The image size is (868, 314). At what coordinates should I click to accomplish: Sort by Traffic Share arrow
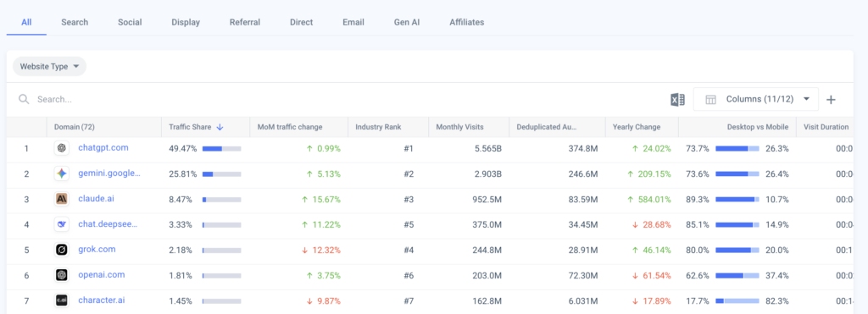point(220,127)
